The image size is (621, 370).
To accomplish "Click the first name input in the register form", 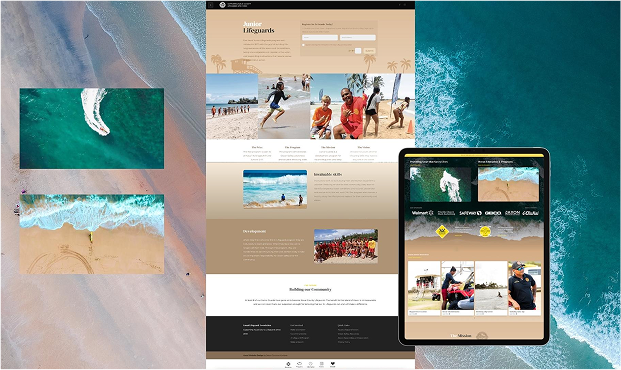I will tap(320, 38).
